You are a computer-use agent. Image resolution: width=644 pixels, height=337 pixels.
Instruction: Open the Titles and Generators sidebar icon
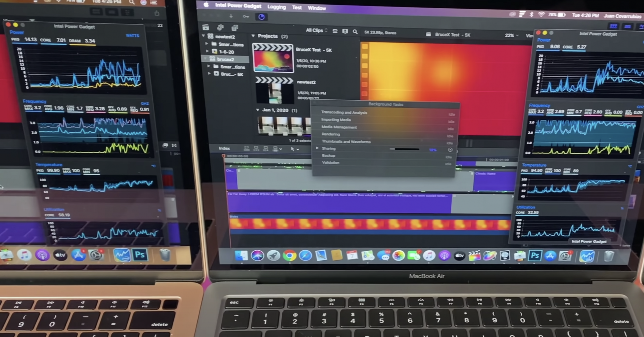pos(235,28)
